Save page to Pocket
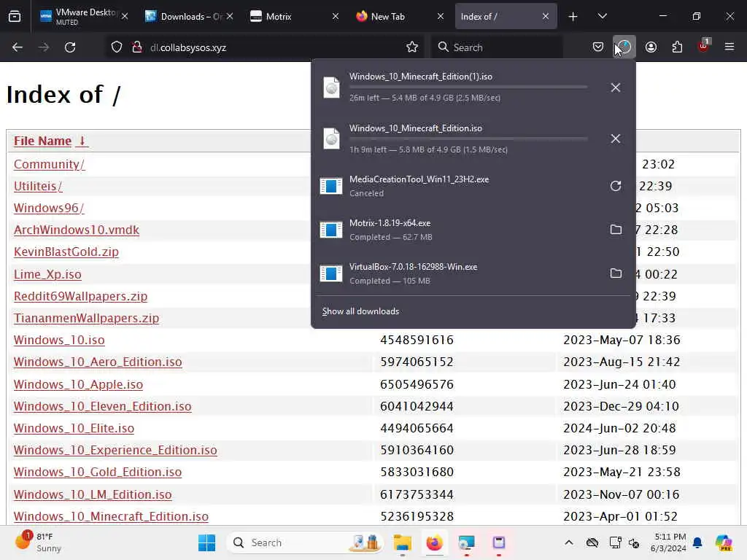747x560 pixels. point(598,47)
